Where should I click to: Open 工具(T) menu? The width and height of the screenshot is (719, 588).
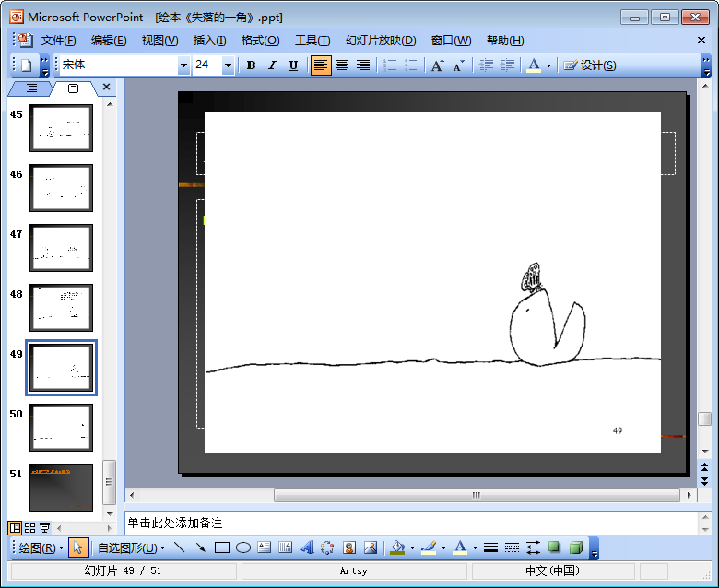[x=312, y=41]
